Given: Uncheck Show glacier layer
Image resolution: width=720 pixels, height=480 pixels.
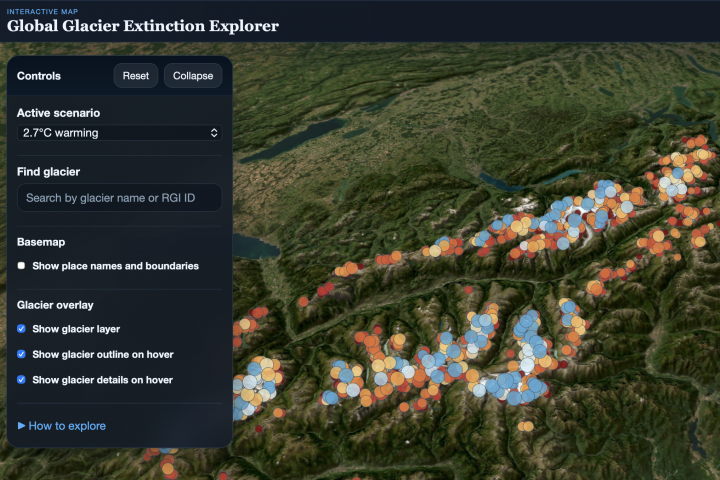Looking at the screenshot, I should point(21,328).
